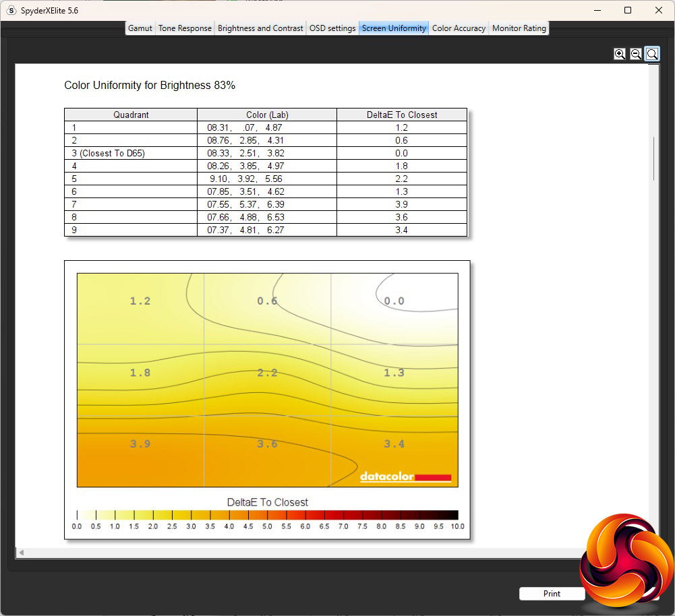Click the DeltaE table cell '0.6'
The image size is (675, 616).
coord(402,140)
